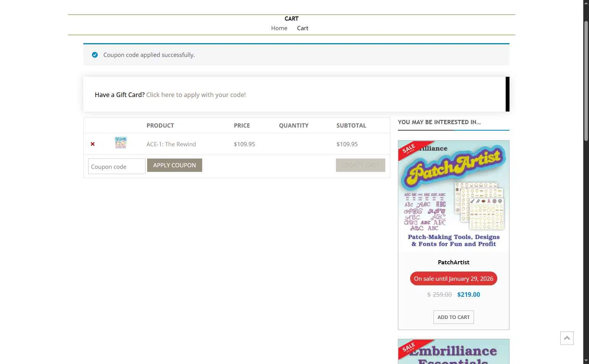Open the PatchArtist product image

[453, 196]
